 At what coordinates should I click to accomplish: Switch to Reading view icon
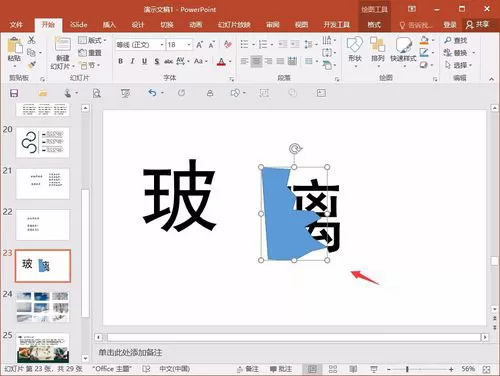tap(353, 369)
